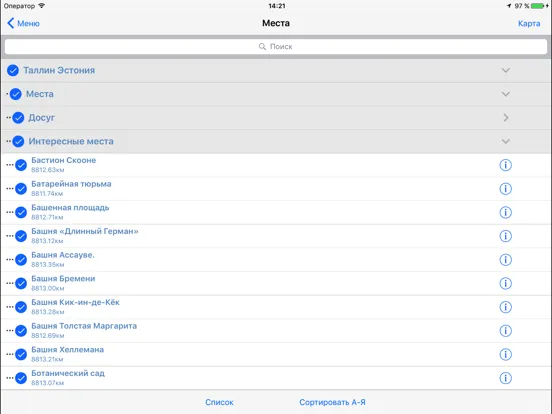Deselect Ботанический сад checkbox

coord(21,378)
